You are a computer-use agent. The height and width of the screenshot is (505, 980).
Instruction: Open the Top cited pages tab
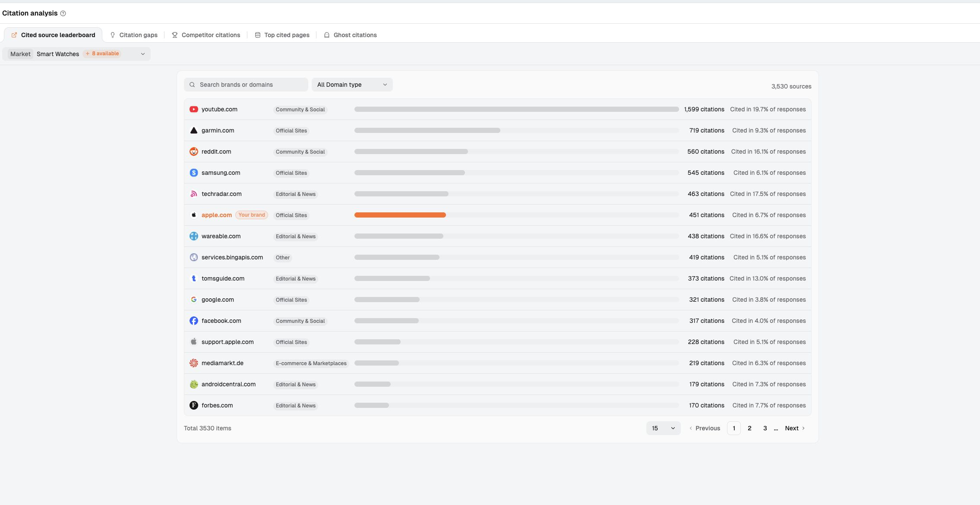click(x=282, y=35)
